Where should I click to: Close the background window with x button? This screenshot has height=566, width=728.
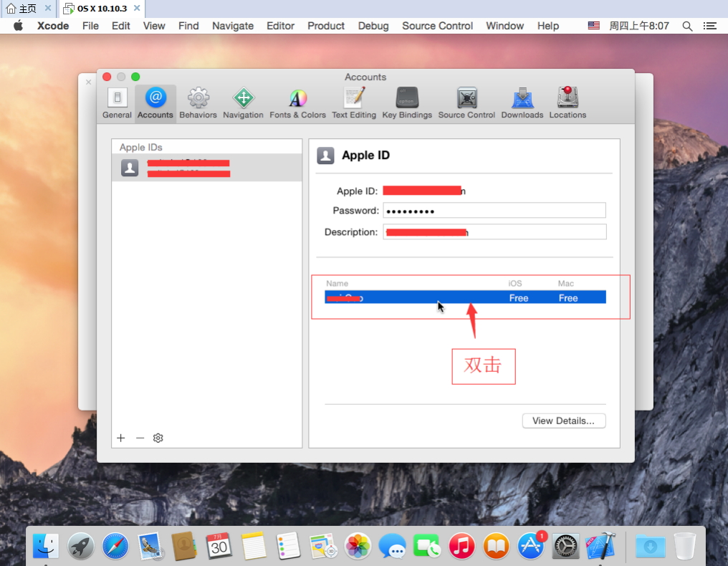tap(88, 82)
